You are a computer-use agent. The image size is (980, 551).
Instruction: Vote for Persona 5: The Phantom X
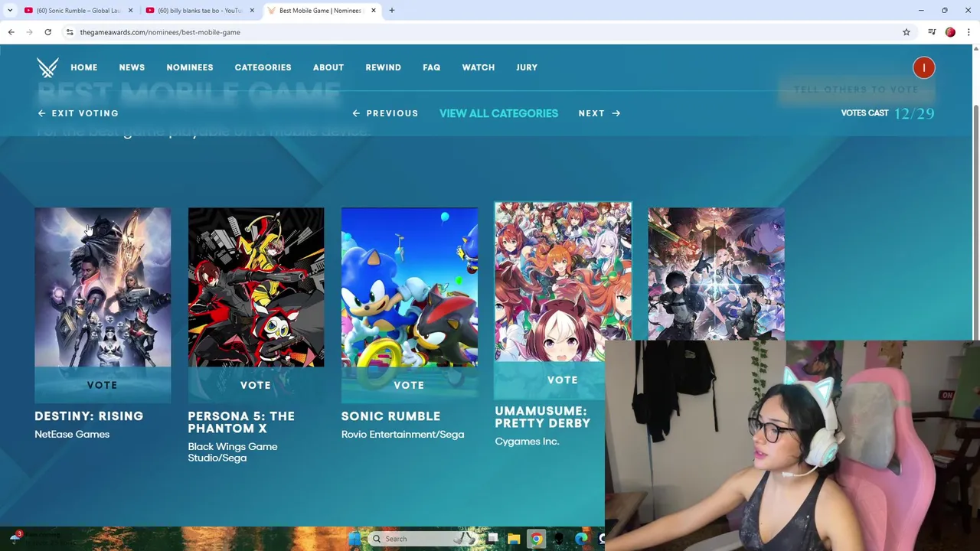pyautogui.click(x=256, y=385)
